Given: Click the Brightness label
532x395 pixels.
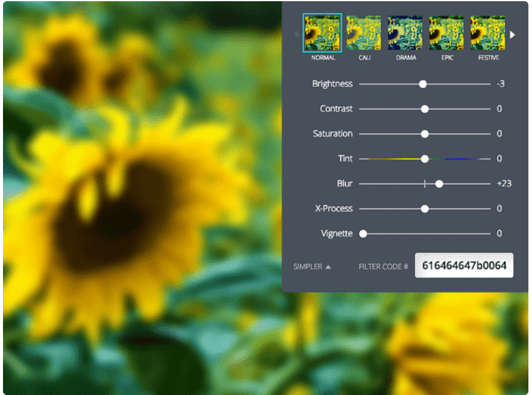Looking at the screenshot, I should click(332, 84).
